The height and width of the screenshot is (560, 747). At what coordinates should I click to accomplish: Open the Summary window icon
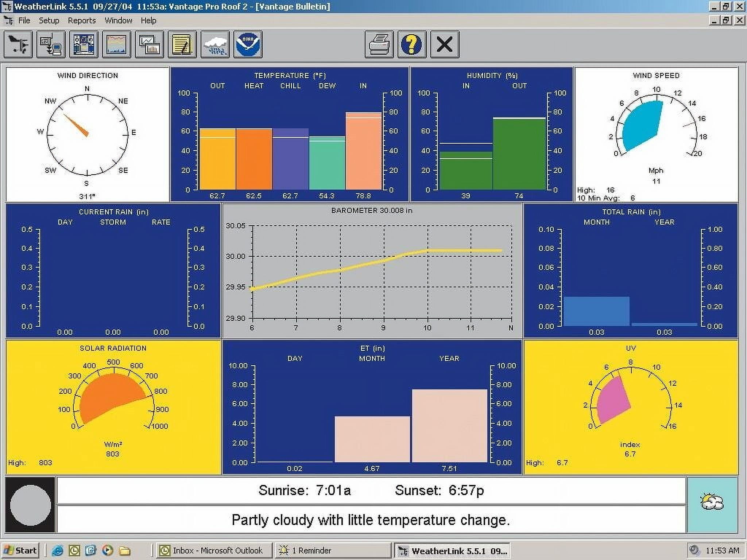83,44
